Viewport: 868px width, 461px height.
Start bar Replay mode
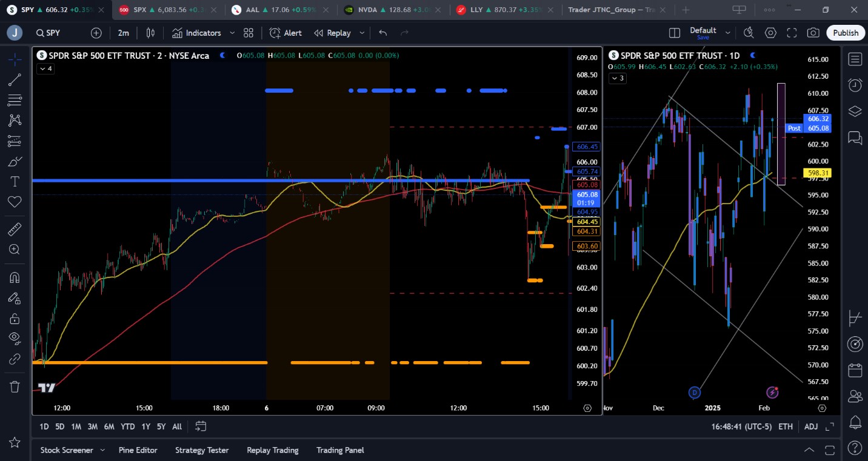pos(332,33)
